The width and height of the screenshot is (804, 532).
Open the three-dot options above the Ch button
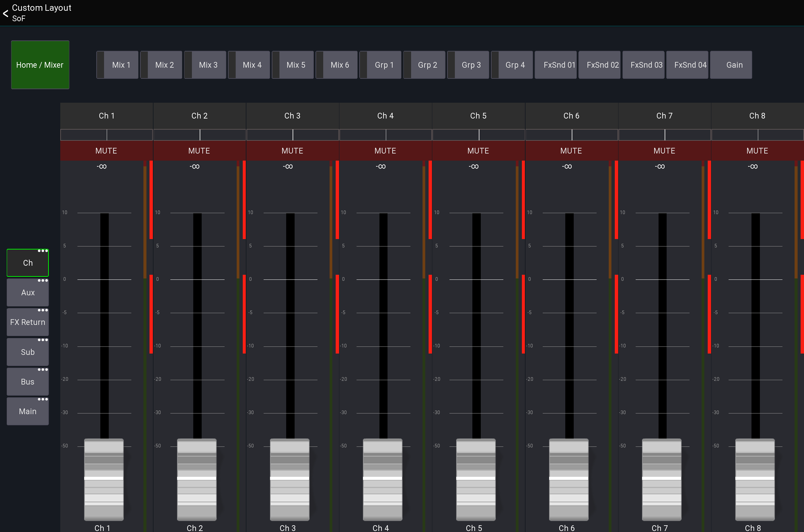tap(43, 251)
